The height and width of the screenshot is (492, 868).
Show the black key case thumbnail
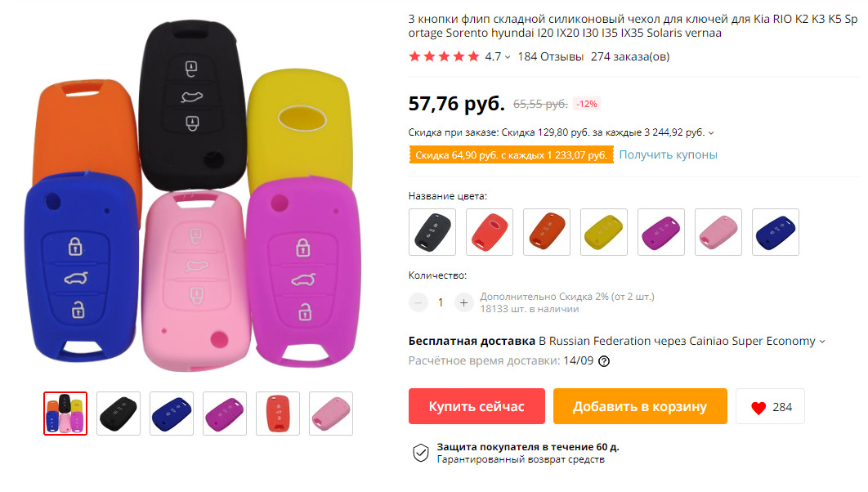[119, 414]
